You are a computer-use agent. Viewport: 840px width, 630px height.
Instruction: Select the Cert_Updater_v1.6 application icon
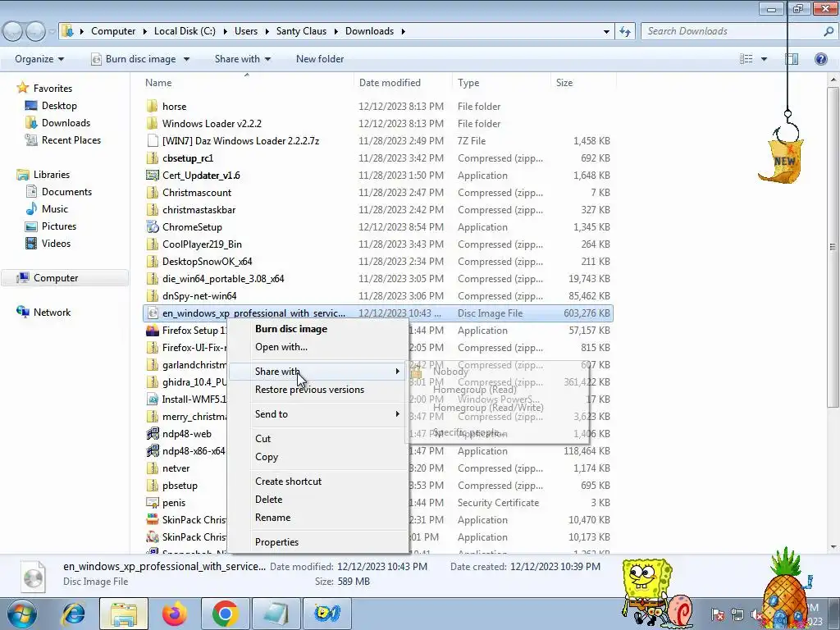click(x=153, y=176)
